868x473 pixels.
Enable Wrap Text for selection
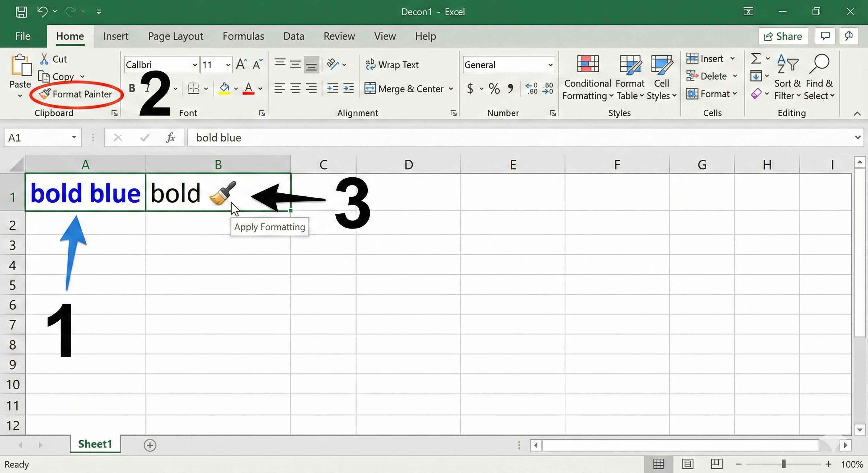pos(392,65)
